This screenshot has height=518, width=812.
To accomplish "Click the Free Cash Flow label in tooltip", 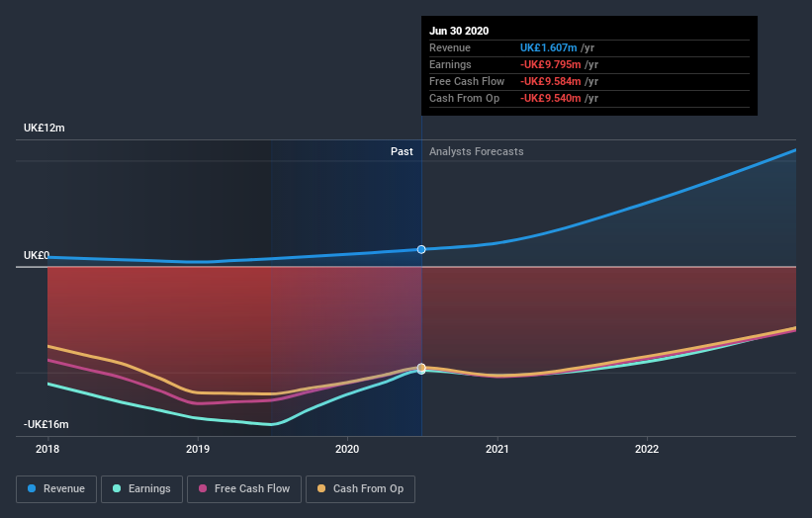I will 467,81.
